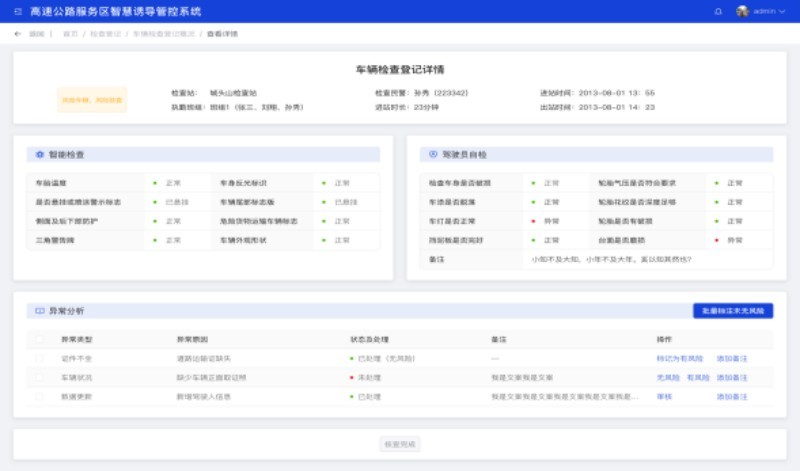The width and height of the screenshot is (800, 471).
Task: Tick the 数据更新 row checkbox
Action: click(x=40, y=396)
